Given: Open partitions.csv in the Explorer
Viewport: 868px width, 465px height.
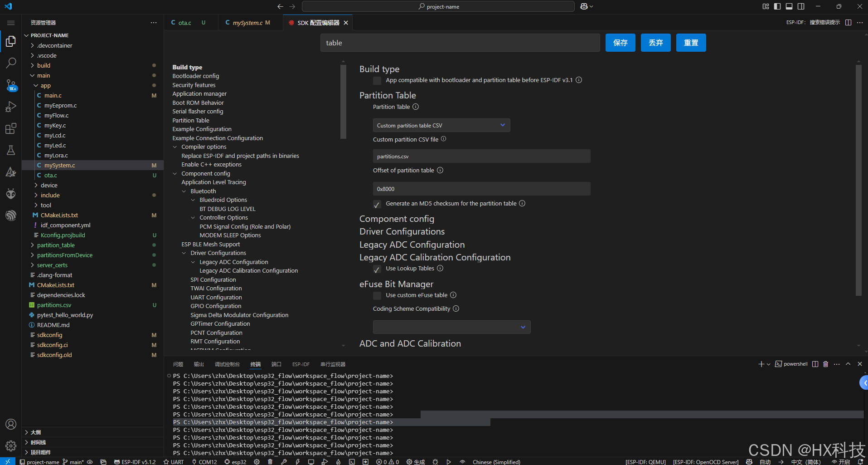Looking at the screenshot, I should pyautogui.click(x=54, y=305).
